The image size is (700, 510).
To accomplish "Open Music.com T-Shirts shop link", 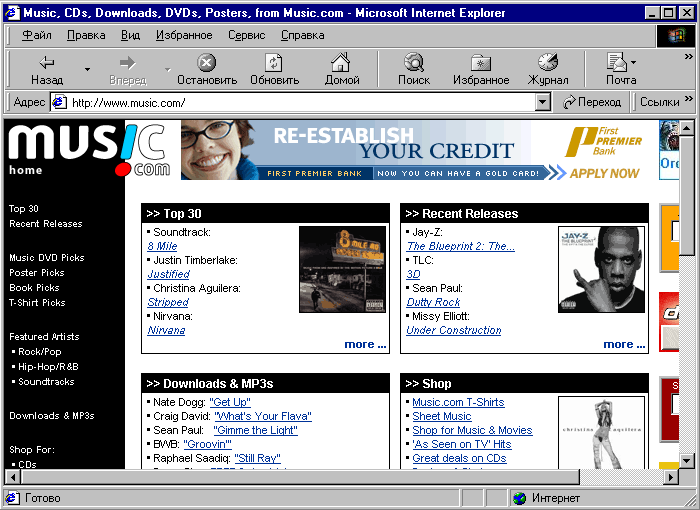I will pyautogui.click(x=458, y=402).
